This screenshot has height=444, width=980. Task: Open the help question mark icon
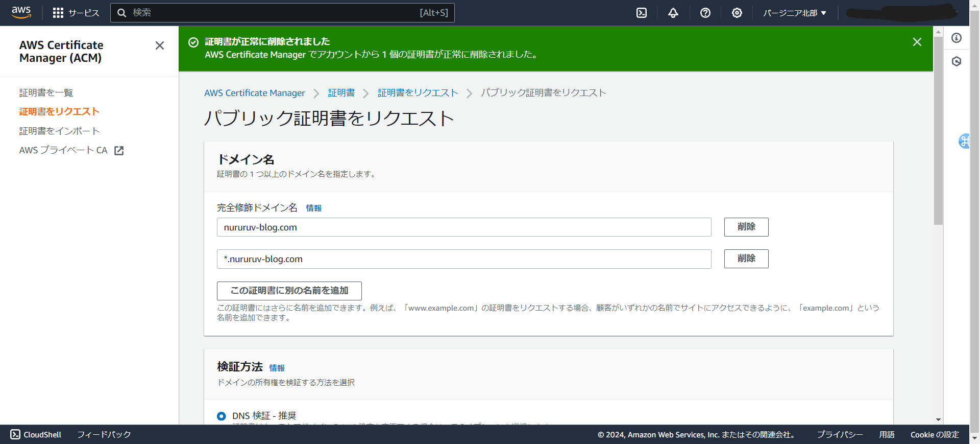point(705,13)
